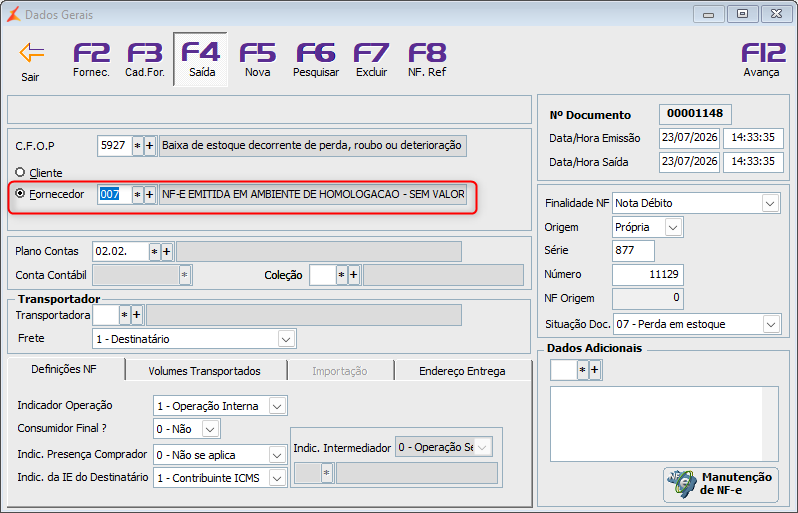Open the Endereço Entrega tab
Screen dimensions: 798x513
(x=462, y=371)
